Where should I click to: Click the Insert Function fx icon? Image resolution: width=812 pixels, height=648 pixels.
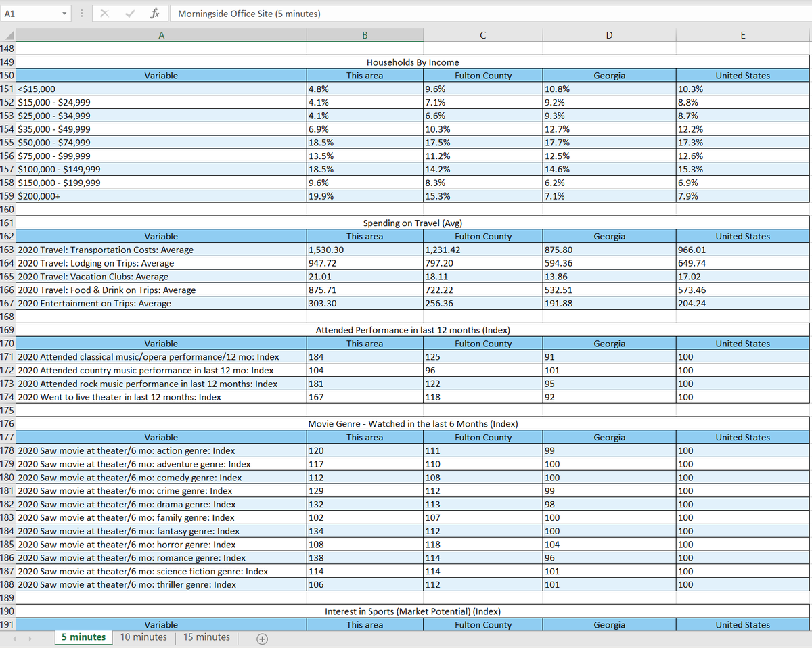[x=155, y=13]
